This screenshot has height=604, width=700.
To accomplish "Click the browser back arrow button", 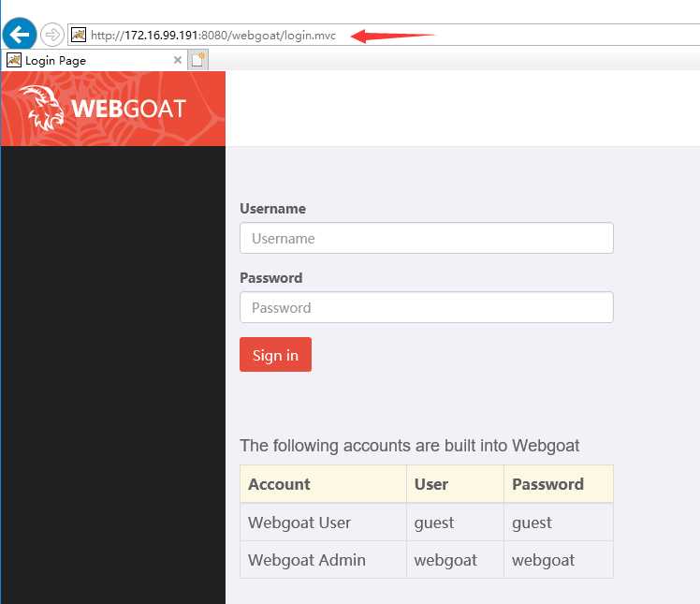I will (20, 34).
